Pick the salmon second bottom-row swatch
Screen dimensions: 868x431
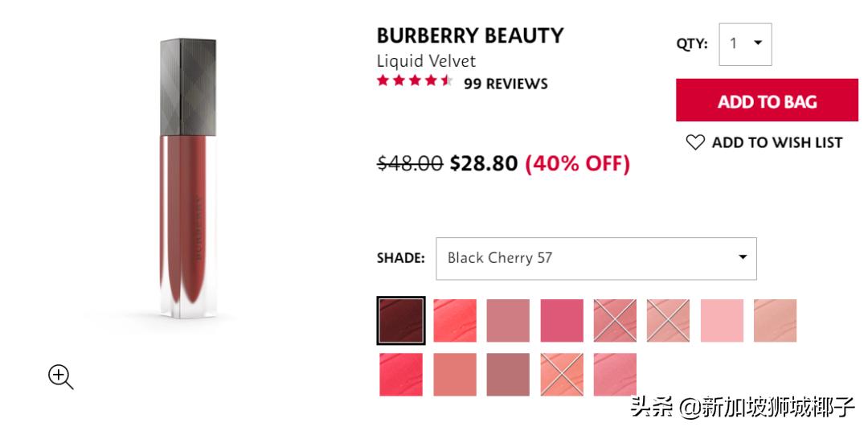tap(455, 375)
